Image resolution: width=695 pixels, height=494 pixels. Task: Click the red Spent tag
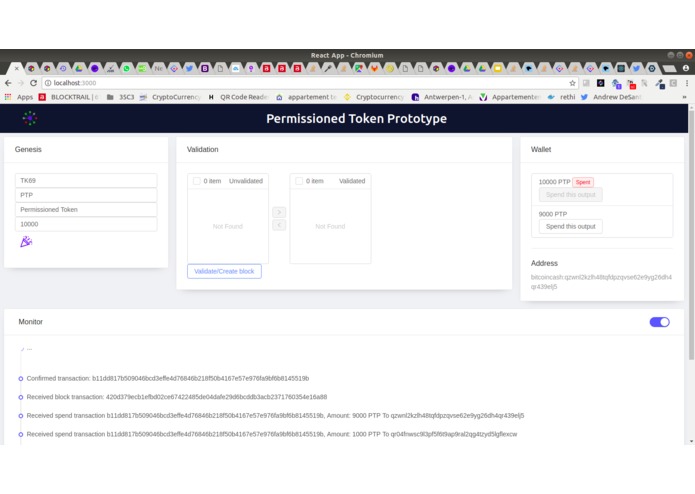tap(583, 182)
